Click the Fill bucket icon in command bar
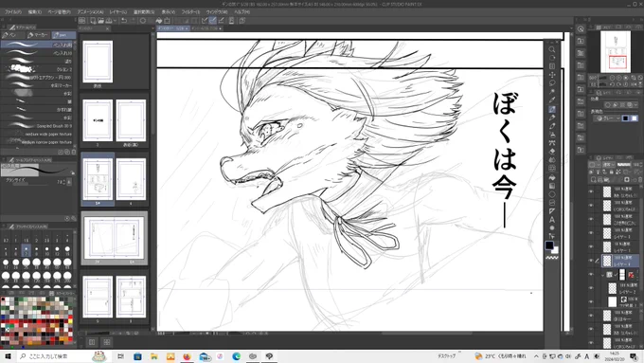644x363 pixels. click(x=158, y=21)
